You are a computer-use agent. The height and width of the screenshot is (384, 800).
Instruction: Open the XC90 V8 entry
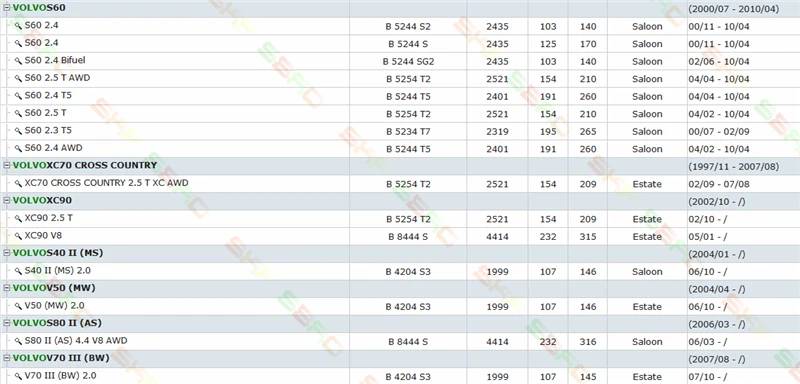pyautogui.click(x=43, y=236)
